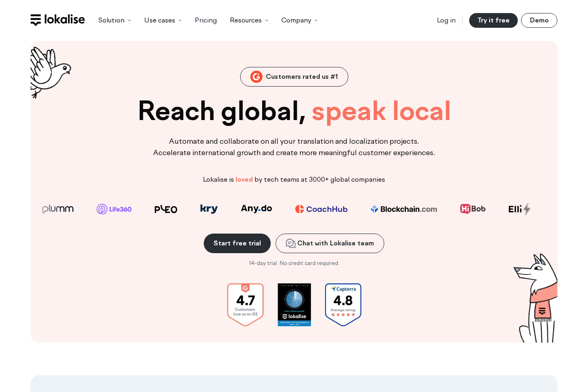Click the kry logo

click(209, 209)
